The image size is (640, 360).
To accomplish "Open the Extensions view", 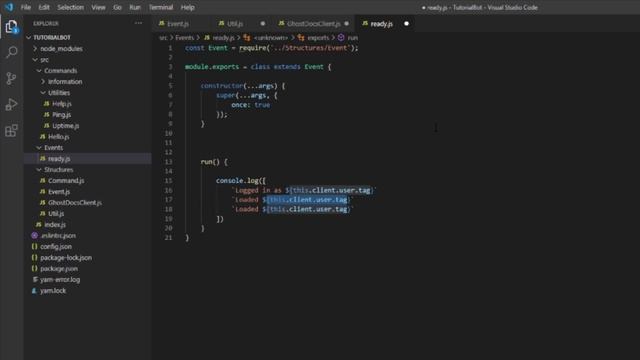I will (11, 131).
